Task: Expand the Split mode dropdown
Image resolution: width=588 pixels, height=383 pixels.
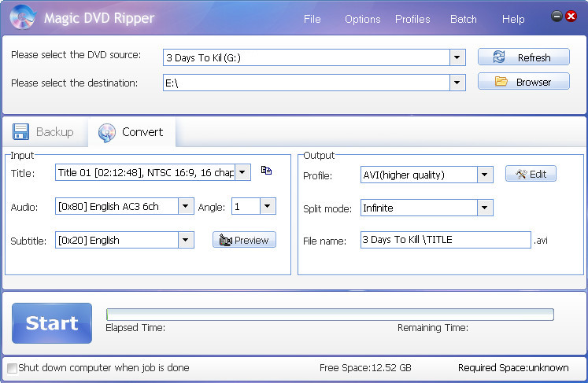Action: (x=485, y=208)
